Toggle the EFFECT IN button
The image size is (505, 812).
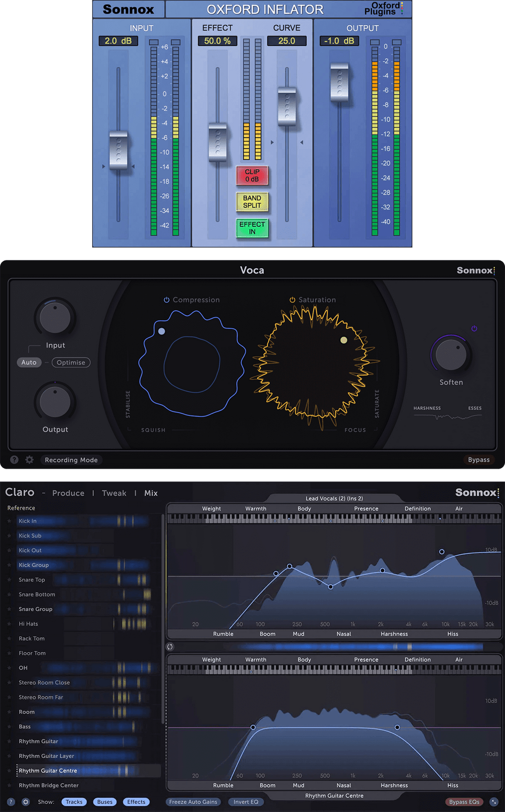click(252, 228)
